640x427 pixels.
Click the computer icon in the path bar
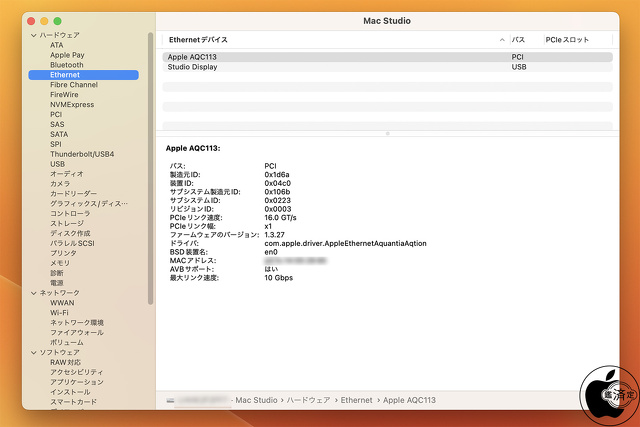(170, 400)
